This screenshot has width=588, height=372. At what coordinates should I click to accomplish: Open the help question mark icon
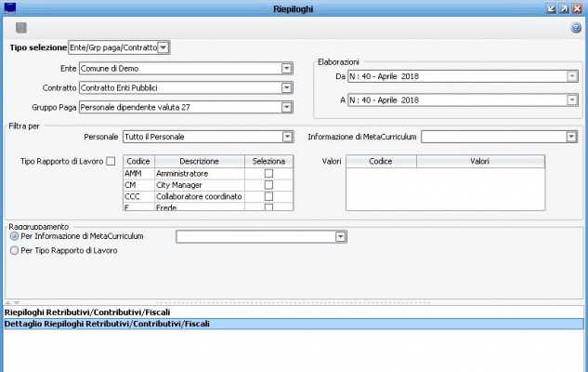[576, 28]
